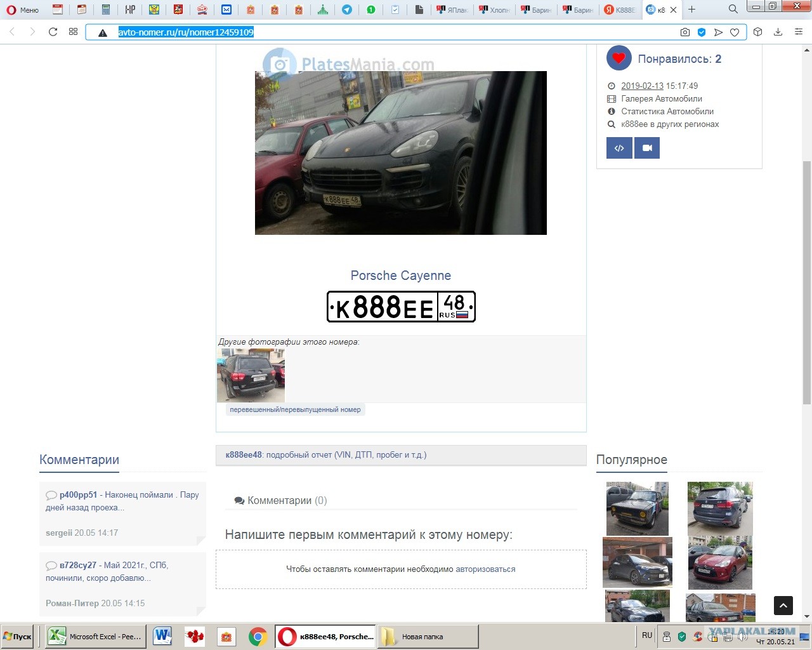
Task: Open the main Porsche Cayenne photo
Action: coord(401,153)
